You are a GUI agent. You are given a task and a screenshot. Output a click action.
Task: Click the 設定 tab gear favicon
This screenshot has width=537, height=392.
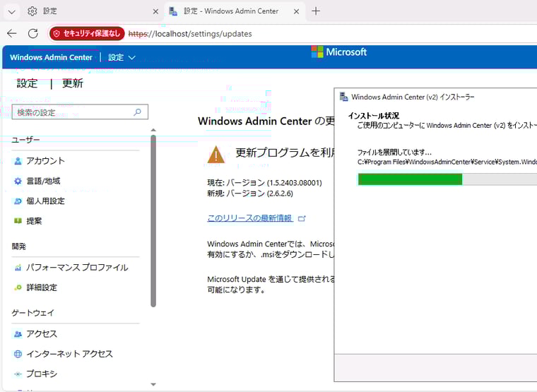(x=33, y=11)
